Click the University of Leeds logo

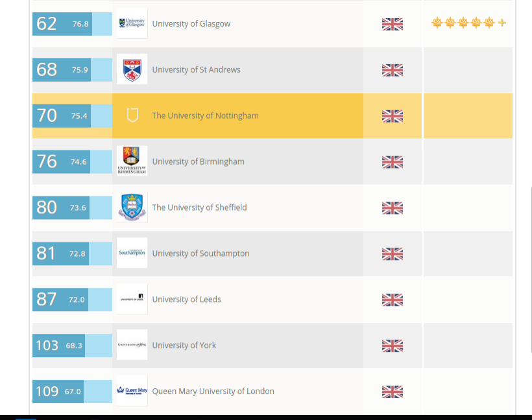[x=132, y=299]
